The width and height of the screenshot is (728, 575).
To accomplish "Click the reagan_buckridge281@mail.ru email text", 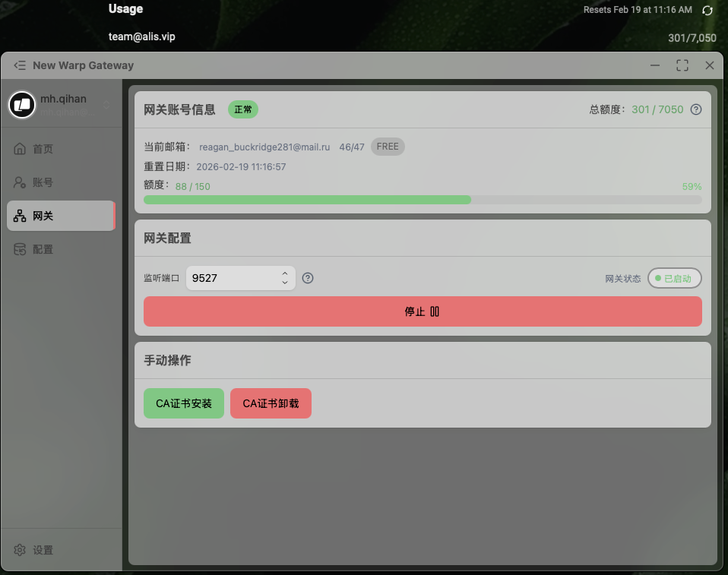I will point(264,147).
